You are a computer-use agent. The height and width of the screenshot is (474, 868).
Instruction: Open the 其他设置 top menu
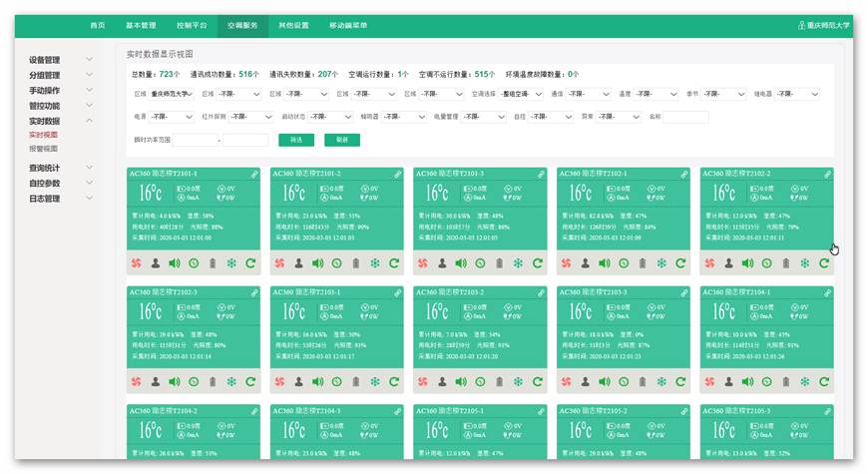click(x=293, y=26)
